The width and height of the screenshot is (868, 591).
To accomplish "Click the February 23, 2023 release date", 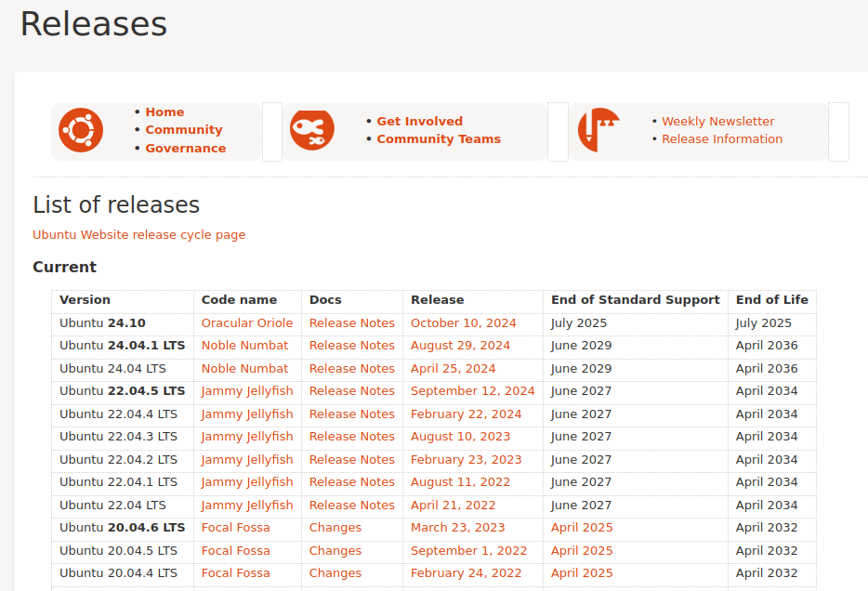I will click(466, 460).
